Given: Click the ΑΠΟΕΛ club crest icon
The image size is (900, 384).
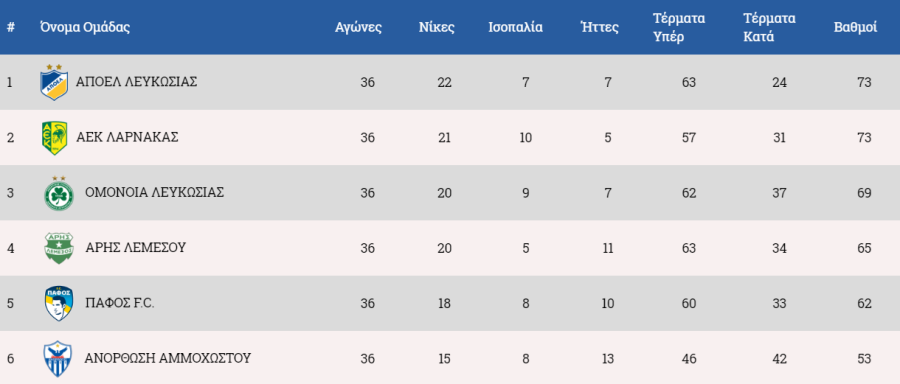Looking at the screenshot, I should [x=55, y=82].
